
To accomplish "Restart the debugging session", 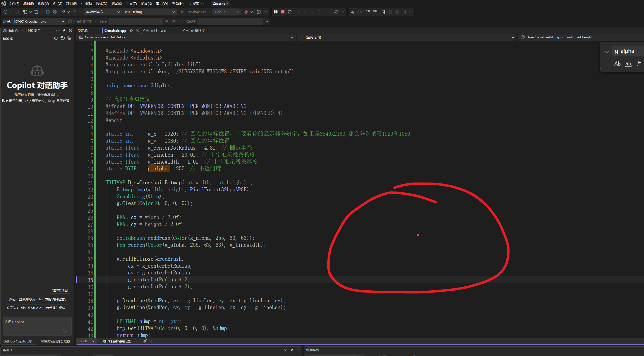I will [290, 12].
